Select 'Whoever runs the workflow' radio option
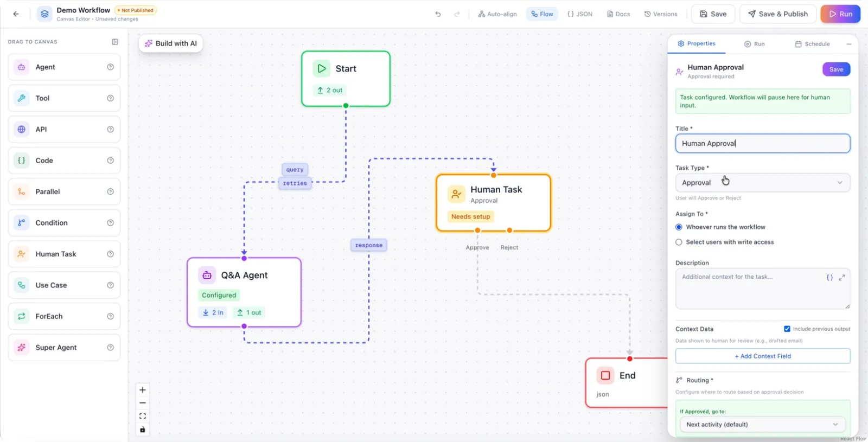Viewport: 868px width, 442px height. 679,227
